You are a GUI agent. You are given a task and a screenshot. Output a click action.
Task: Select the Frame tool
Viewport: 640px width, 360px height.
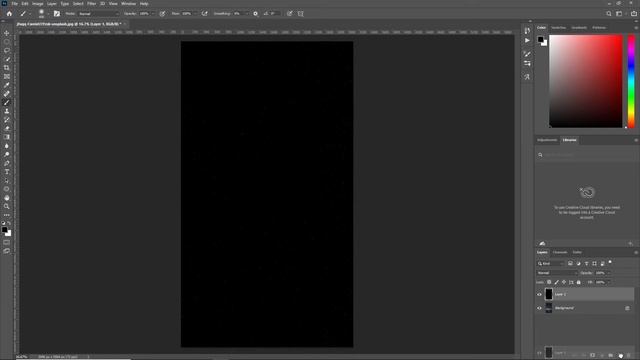pyautogui.click(x=7, y=76)
